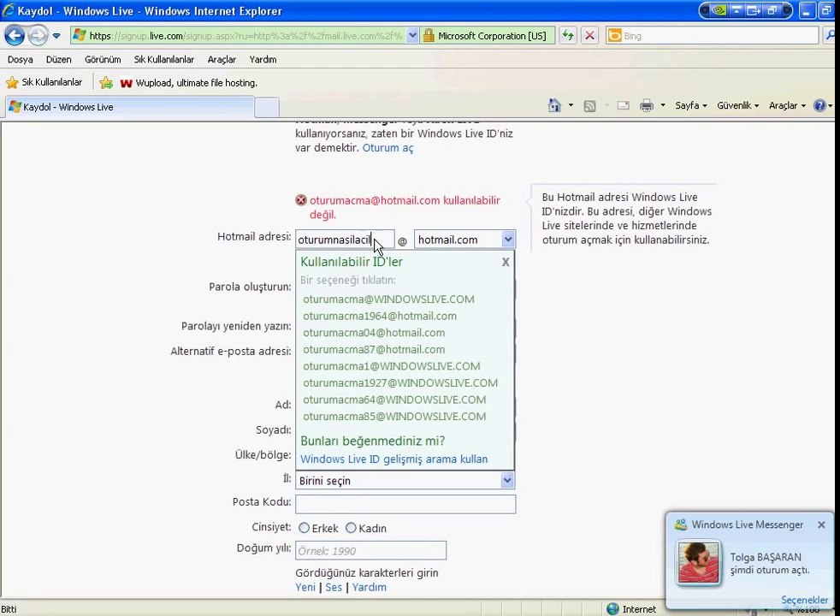
Task: Choose oturumacma64@WINDOWSLIVE.COM suggestion
Action: pos(394,400)
